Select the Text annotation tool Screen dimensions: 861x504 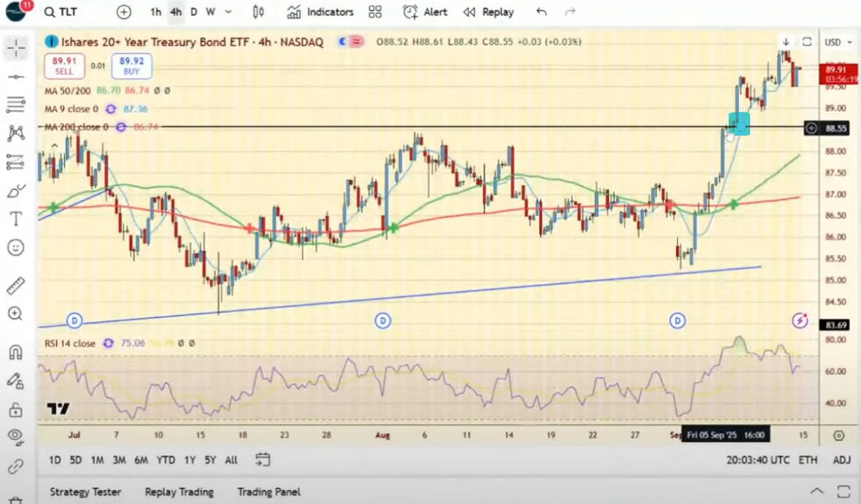[x=16, y=219]
